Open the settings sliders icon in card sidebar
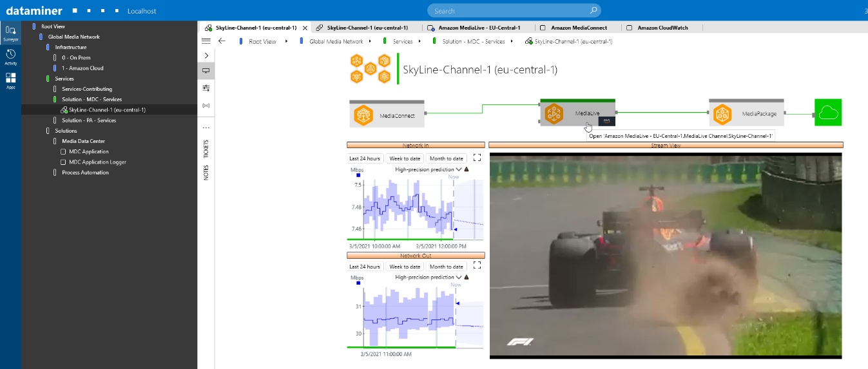This screenshot has height=369, width=868. [206, 88]
